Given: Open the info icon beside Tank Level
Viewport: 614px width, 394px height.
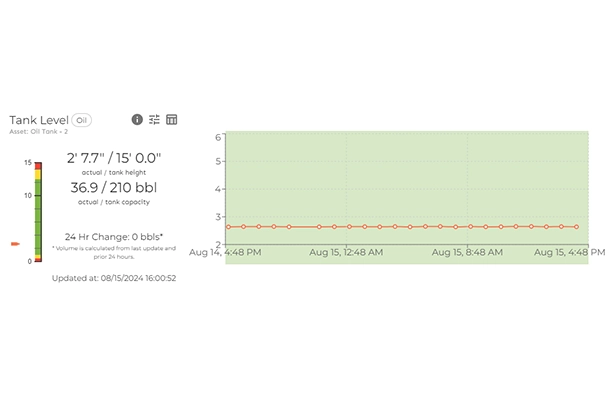Looking at the screenshot, I should coord(137,119).
